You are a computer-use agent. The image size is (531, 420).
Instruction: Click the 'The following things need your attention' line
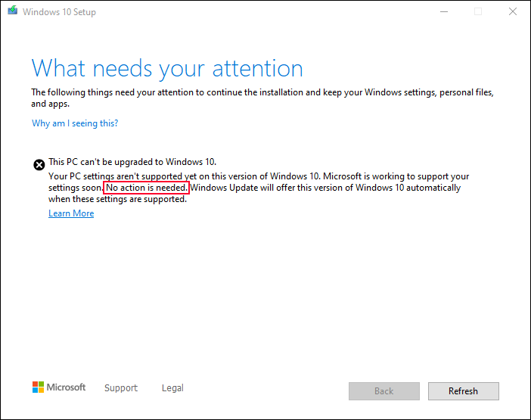coord(262,92)
